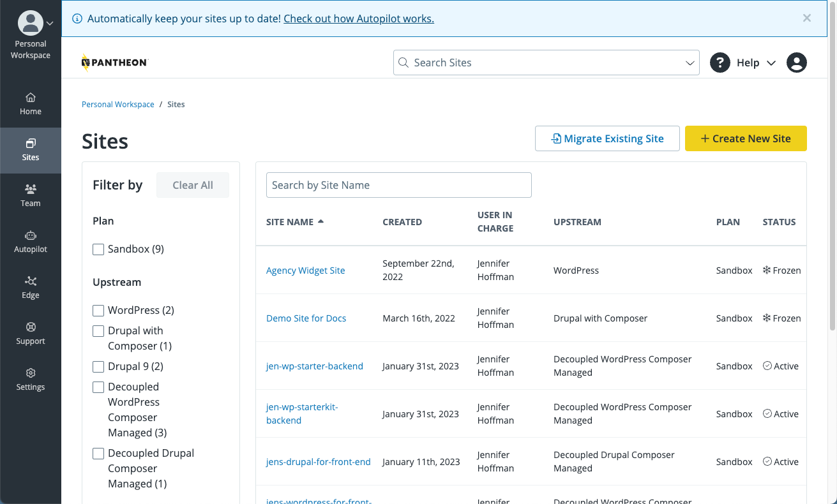Tick the Drupal 9 filter checkbox
Image resolution: width=837 pixels, height=504 pixels.
pyautogui.click(x=98, y=367)
